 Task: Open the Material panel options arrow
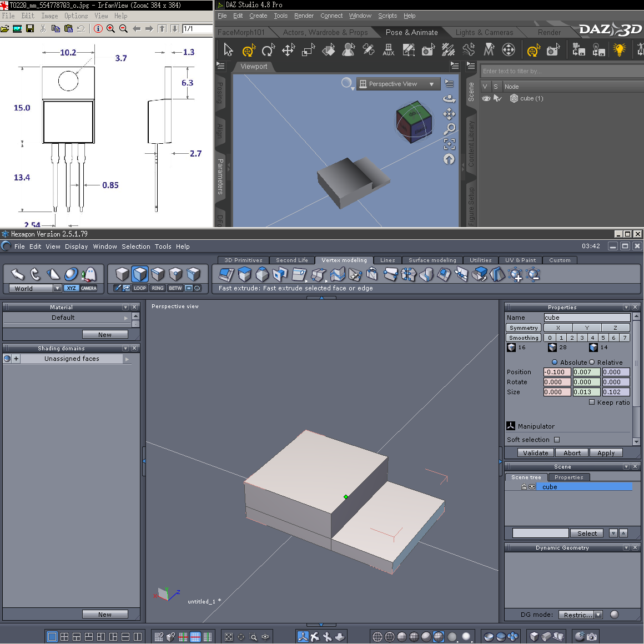(x=125, y=307)
